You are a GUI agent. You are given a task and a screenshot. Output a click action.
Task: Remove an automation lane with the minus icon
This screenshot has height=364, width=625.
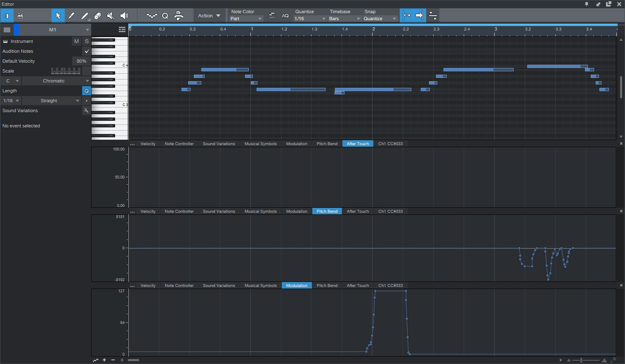113,360
